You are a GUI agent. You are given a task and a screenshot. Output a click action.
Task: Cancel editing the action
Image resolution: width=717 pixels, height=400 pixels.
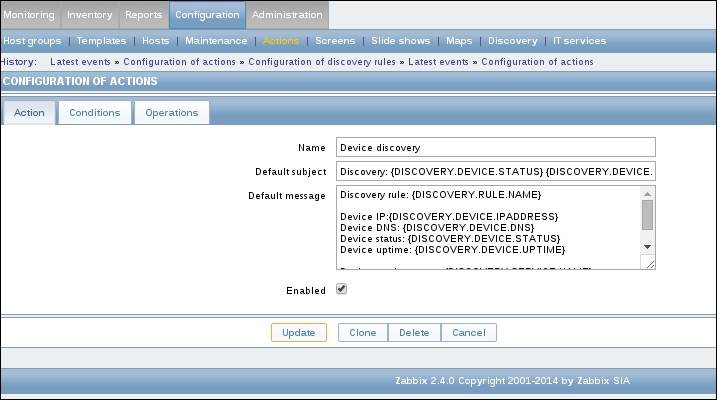click(468, 333)
